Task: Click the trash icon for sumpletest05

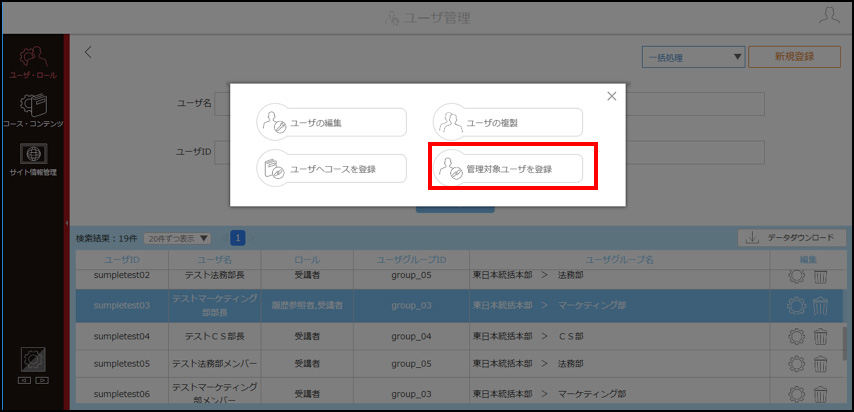Action: 820,363
